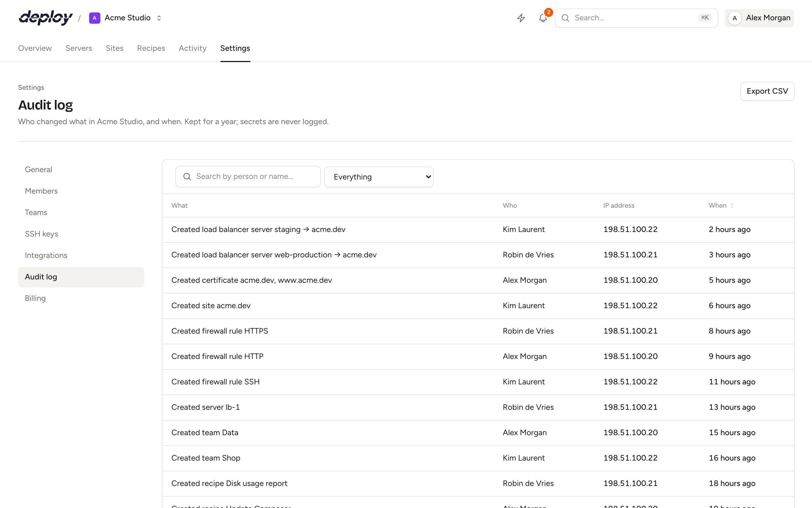The width and height of the screenshot is (812, 508).
Task: Click the What column header
Action: click(x=180, y=205)
